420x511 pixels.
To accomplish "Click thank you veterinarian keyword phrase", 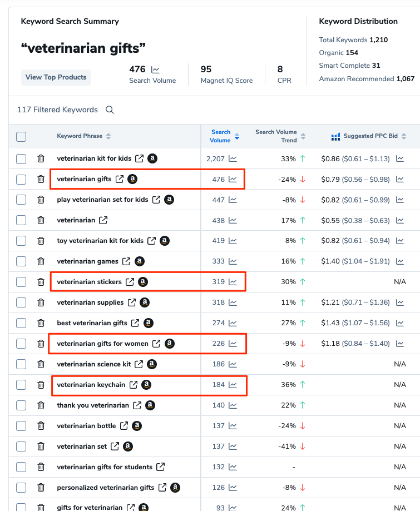I will coord(92,405).
